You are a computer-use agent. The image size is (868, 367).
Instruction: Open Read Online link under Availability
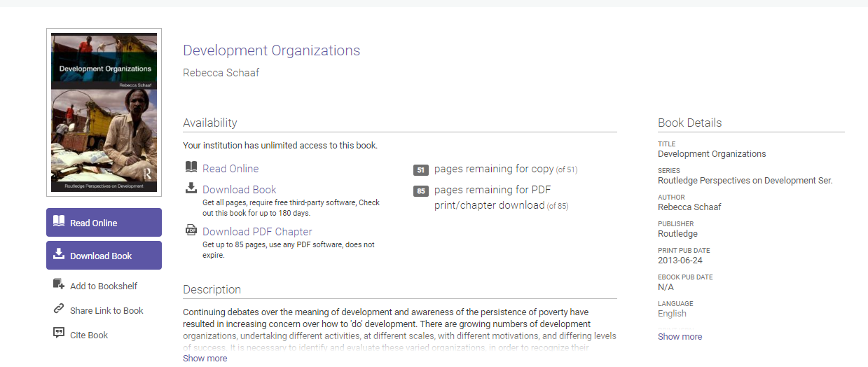(230, 169)
